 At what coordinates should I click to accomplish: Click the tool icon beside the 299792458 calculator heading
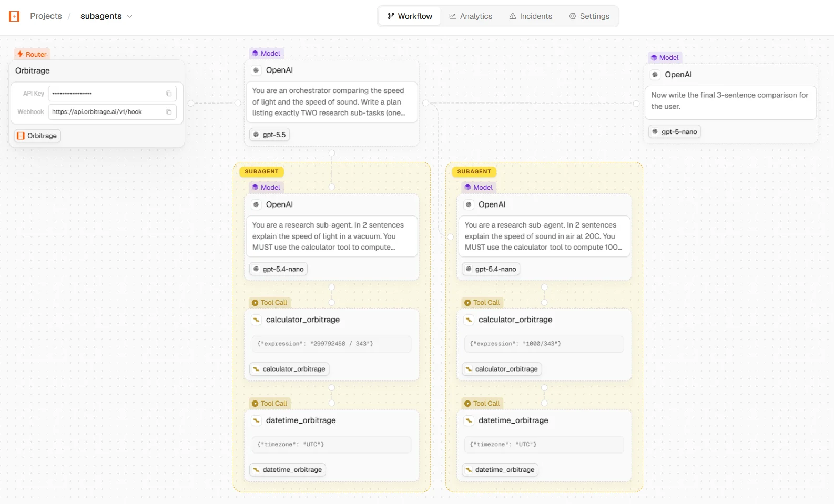pos(256,320)
